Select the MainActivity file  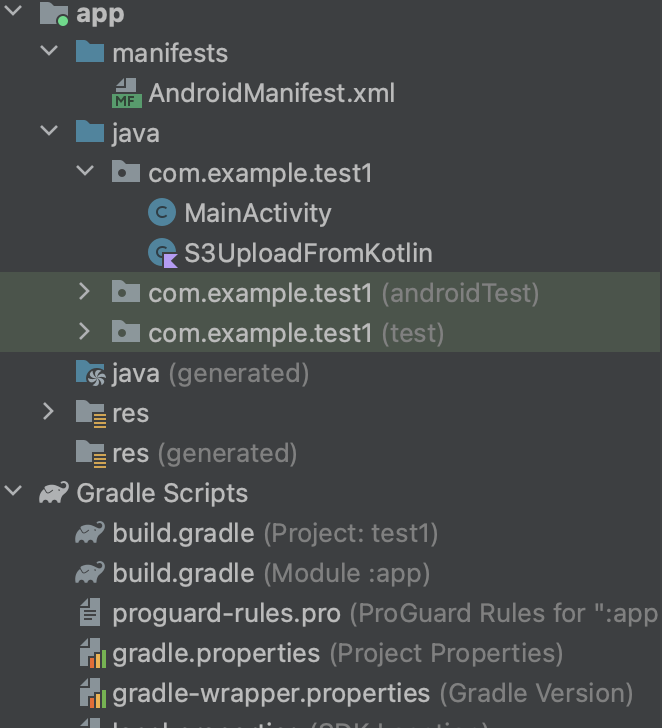point(257,213)
